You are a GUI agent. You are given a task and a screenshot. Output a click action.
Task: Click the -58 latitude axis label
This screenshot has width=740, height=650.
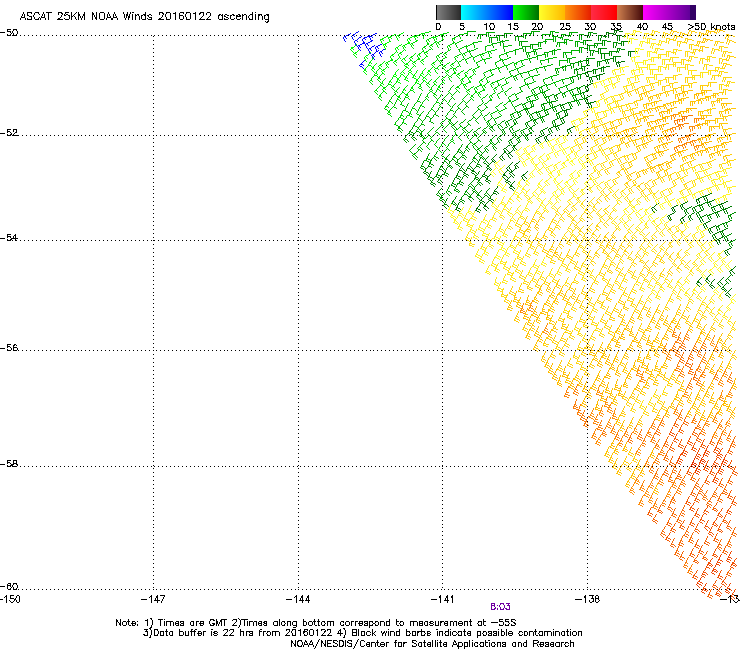(x=9, y=464)
